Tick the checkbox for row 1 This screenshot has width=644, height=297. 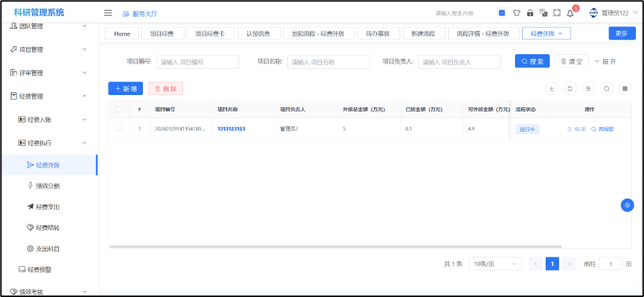tap(119, 128)
